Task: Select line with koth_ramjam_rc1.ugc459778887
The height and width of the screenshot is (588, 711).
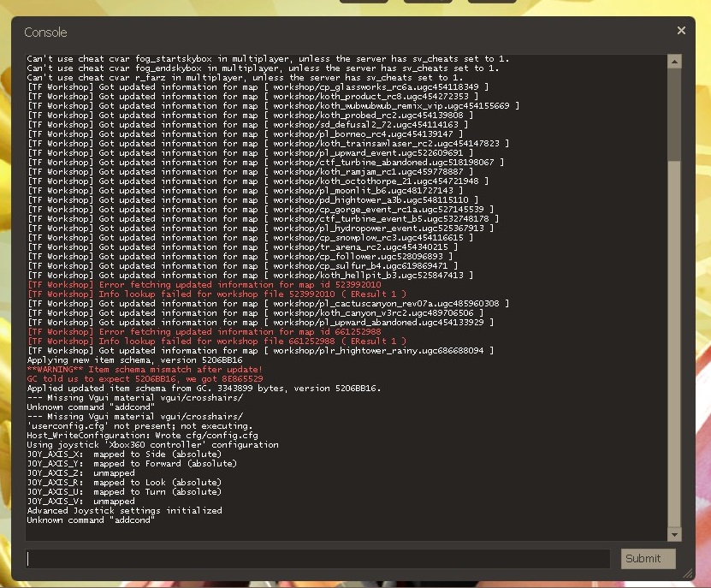Action: point(251,172)
